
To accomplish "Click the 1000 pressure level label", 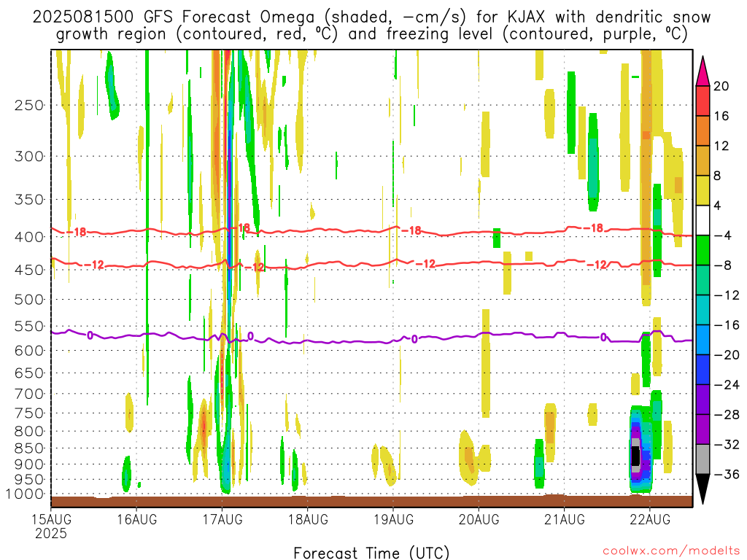I will click(x=26, y=494).
